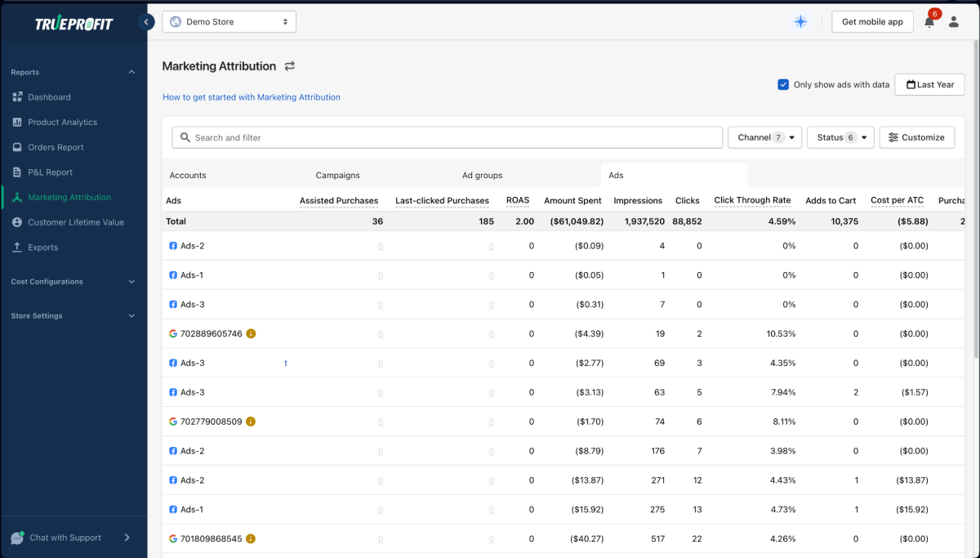Open Orders Report from the sidebar
Viewport: 980px width, 558px height.
coord(56,148)
